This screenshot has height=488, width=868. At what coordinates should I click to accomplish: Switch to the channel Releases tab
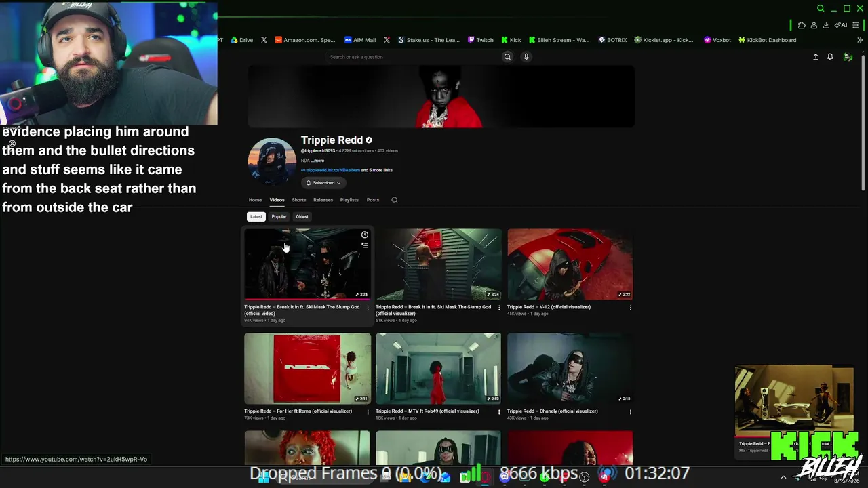pyautogui.click(x=323, y=200)
